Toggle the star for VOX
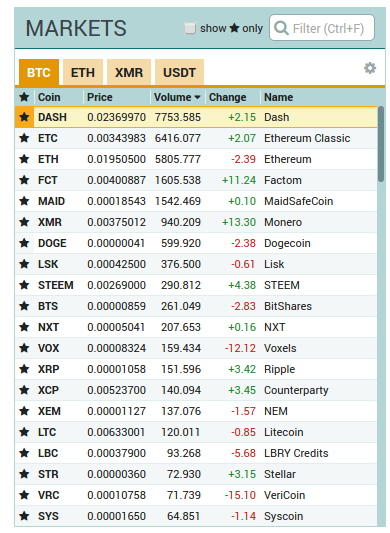This screenshot has height=533, width=390. point(24,348)
